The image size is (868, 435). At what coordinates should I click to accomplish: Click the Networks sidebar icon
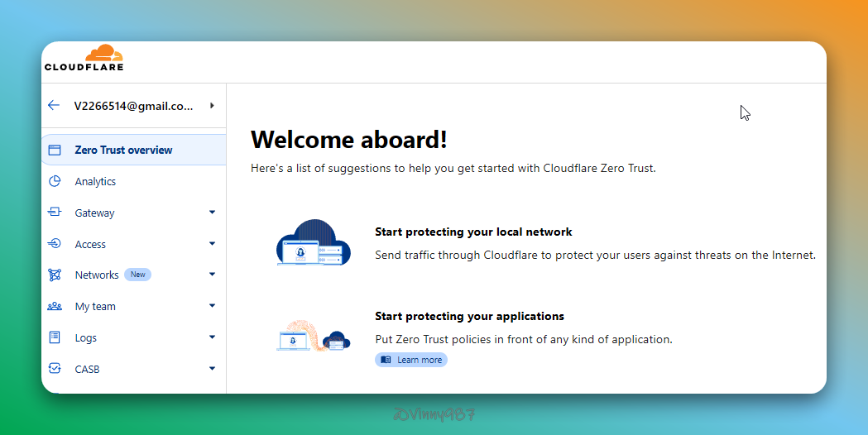55,275
